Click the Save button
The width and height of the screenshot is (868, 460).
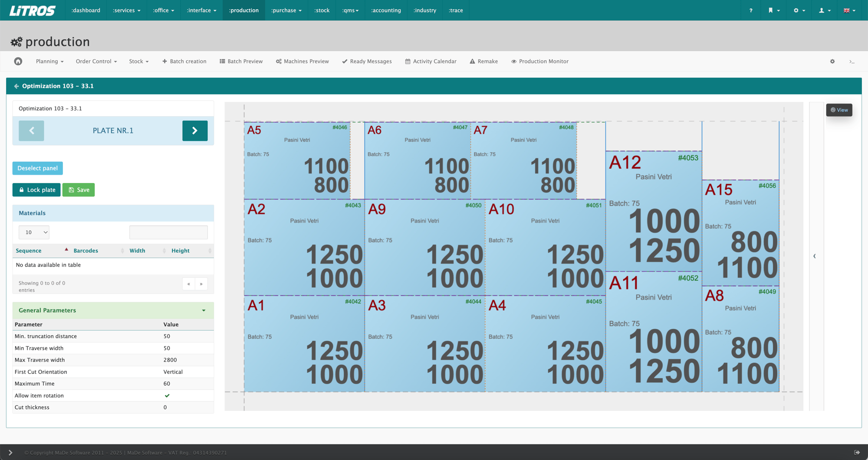tap(79, 190)
